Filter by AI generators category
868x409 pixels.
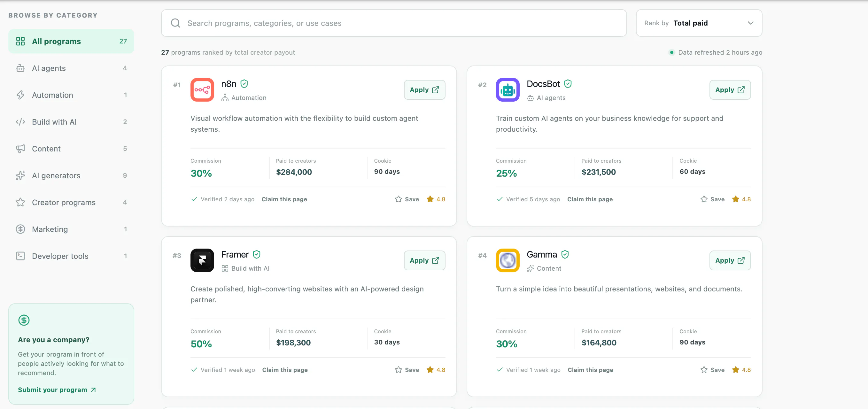tap(71, 175)
